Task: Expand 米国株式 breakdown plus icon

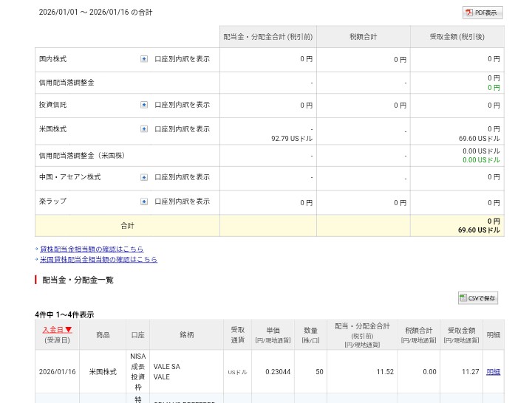Action: (144, 129)
